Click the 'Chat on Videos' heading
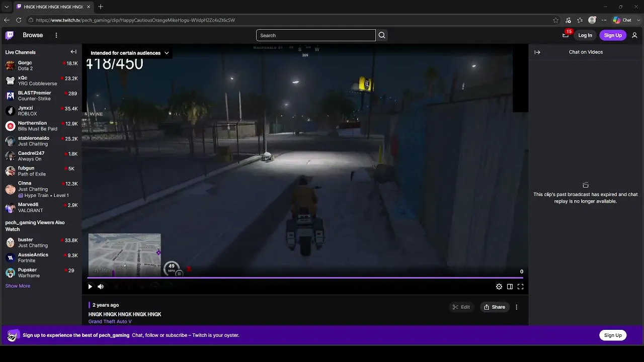Image resolution: width=644 pixels, height=362 pixels. [x=586, y=52]
